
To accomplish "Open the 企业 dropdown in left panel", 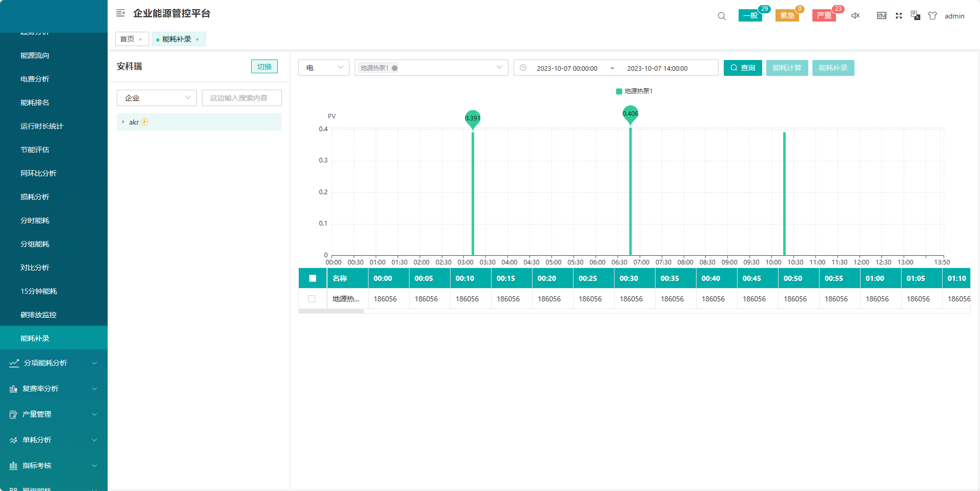I will tap(156, 98).
